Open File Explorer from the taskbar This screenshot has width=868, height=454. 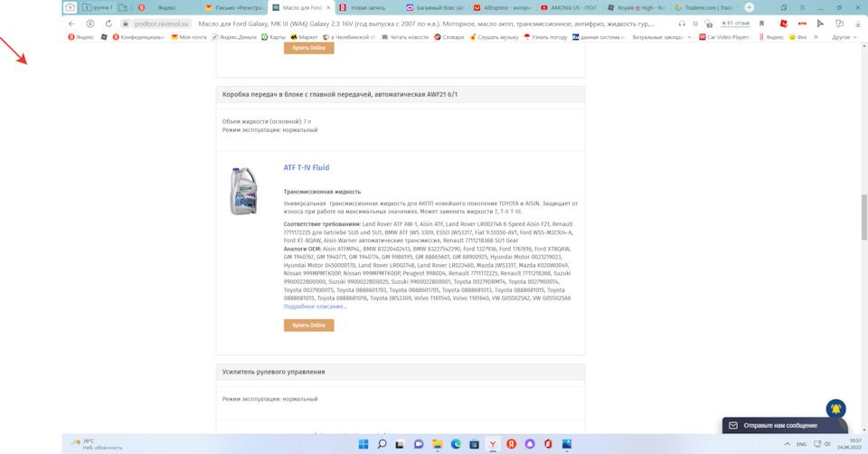(x=438, y=444)
